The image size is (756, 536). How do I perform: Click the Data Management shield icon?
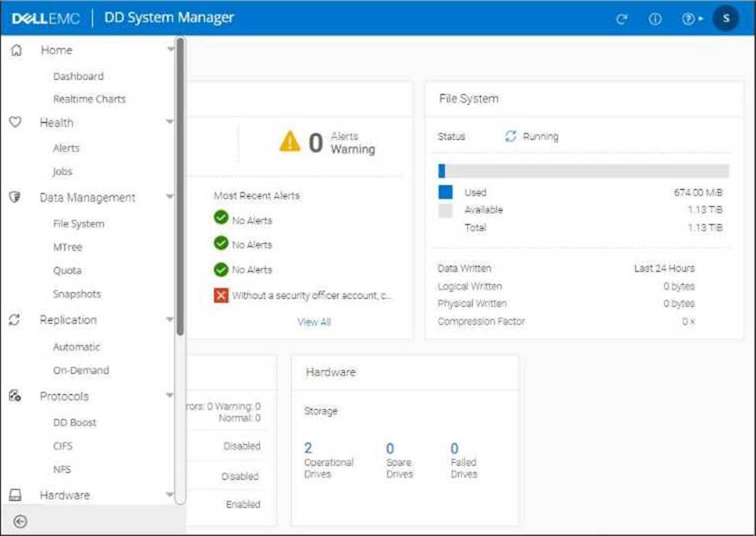(x=15, y=197)
